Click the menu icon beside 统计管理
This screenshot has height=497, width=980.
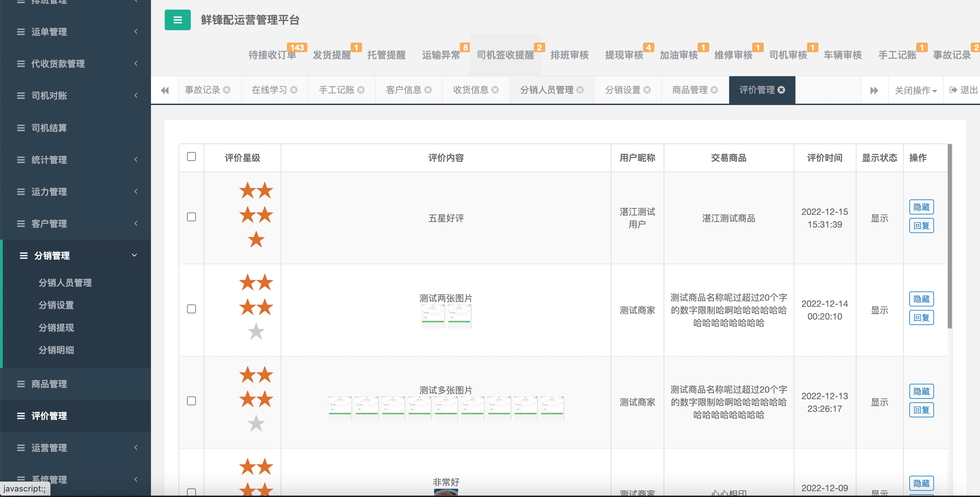pos(21,160)
